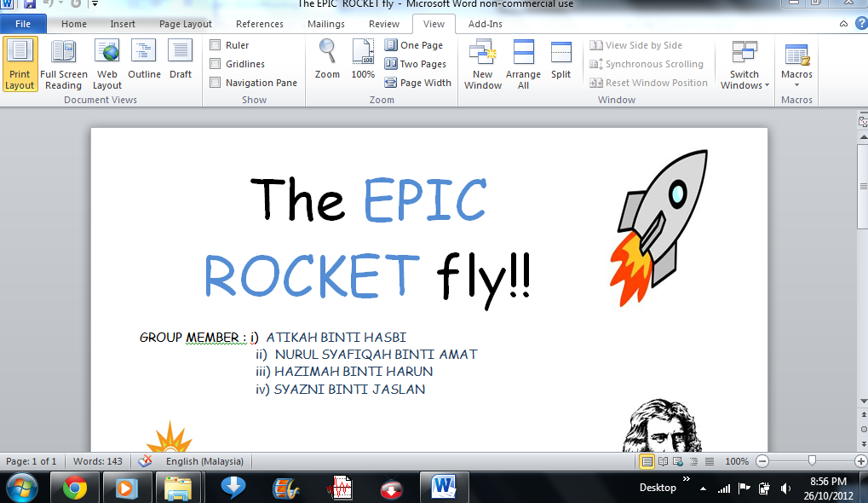This screenshot has width=868, height=503.
Task: Click vertical scrollbar down arrow
Action: [863, 401]
